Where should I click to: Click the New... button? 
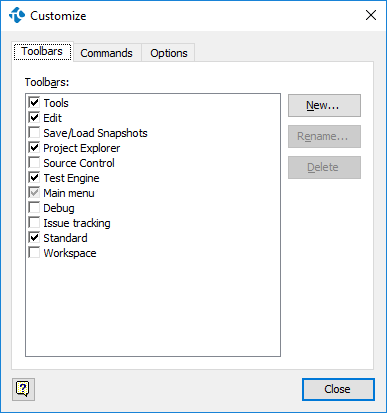[x=324, y=105]
